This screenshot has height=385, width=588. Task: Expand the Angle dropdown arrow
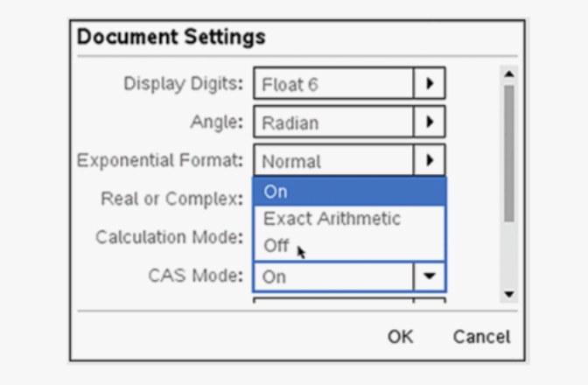[430, 122]
